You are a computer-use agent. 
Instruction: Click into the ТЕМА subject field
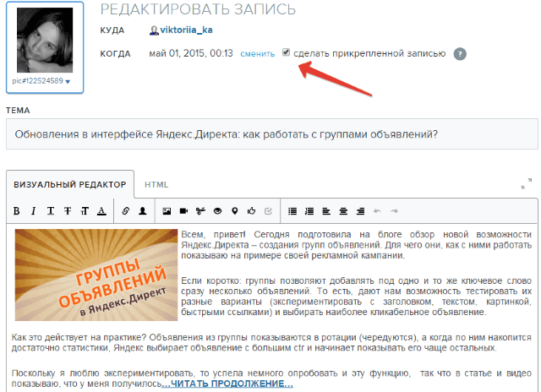coord(272,134)
